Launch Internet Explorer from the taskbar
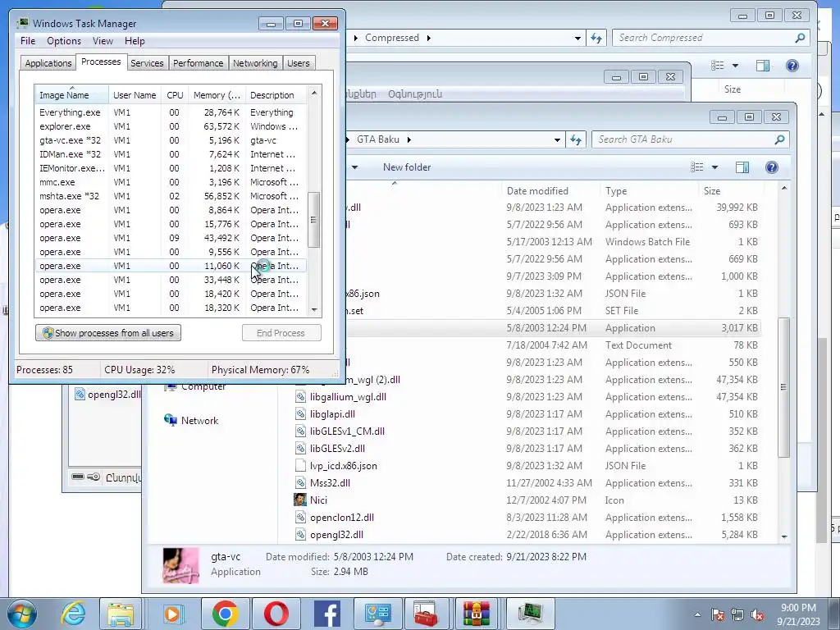Image resolution: width=840 pixels, height=630 pixels. click(x=73, y=614)
